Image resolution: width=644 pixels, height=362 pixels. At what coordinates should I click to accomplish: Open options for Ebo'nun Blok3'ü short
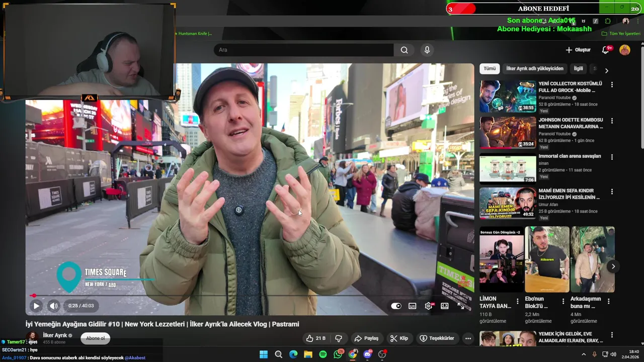pos(563,302)
